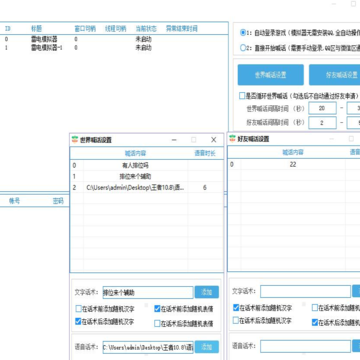Uncheck 在话术后添加随机汉字 in 世界喊话设置

[x=78, y=321]
